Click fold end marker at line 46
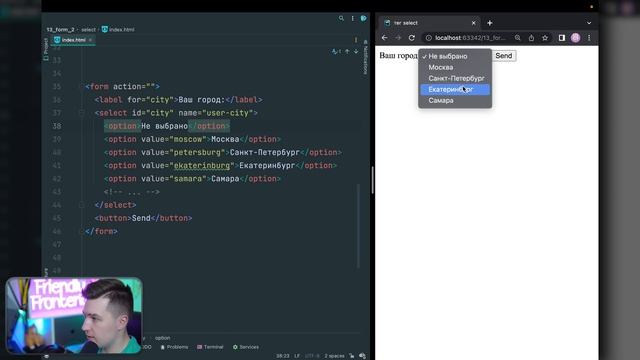This screenshot has height=360, width=640. coord(81,231)
